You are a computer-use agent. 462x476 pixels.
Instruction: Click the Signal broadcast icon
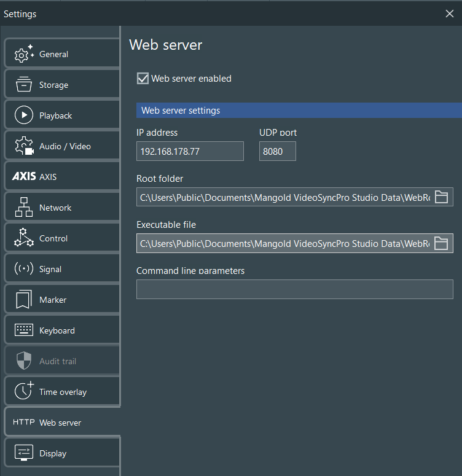pyautogui.click(x=24, y=268)
